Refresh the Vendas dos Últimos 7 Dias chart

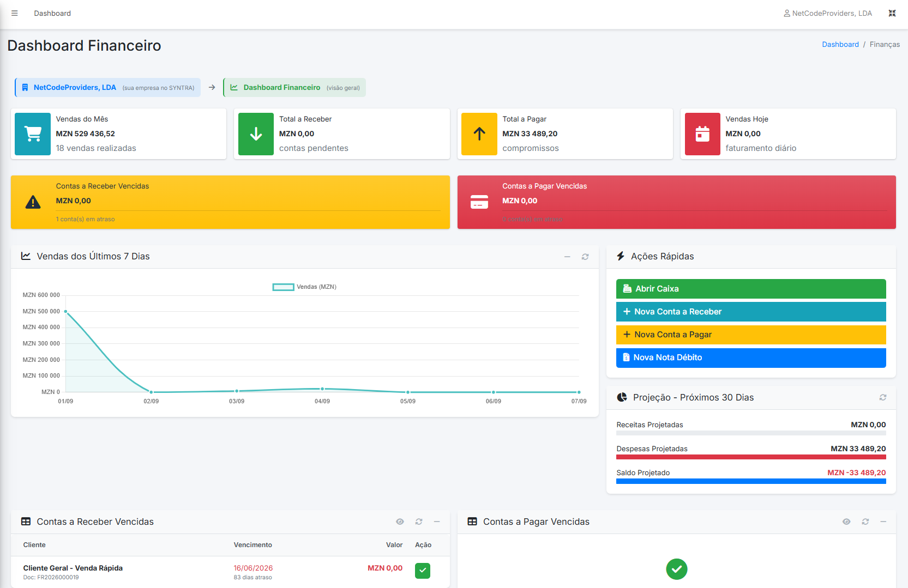click(585, 257)
